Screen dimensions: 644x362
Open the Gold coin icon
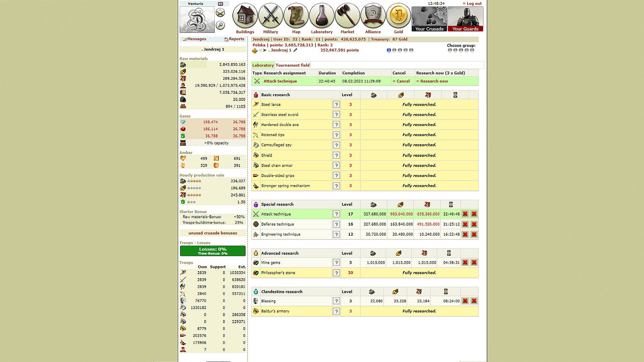(398, 16)
